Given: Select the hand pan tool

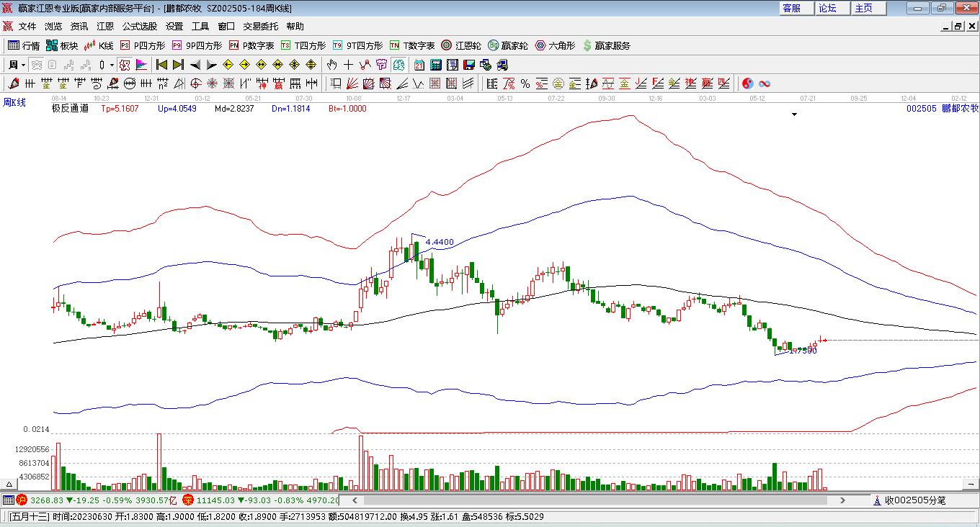Looking at the screenshot, I should pyautogui.click(x=332, y=65).
